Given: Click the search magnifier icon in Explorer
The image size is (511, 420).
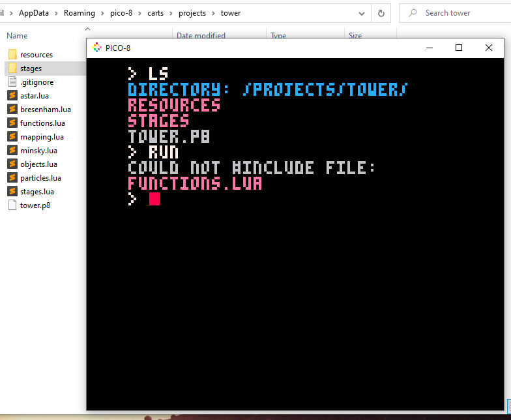Looking at the screenshot, I should [x=413, y=13].
